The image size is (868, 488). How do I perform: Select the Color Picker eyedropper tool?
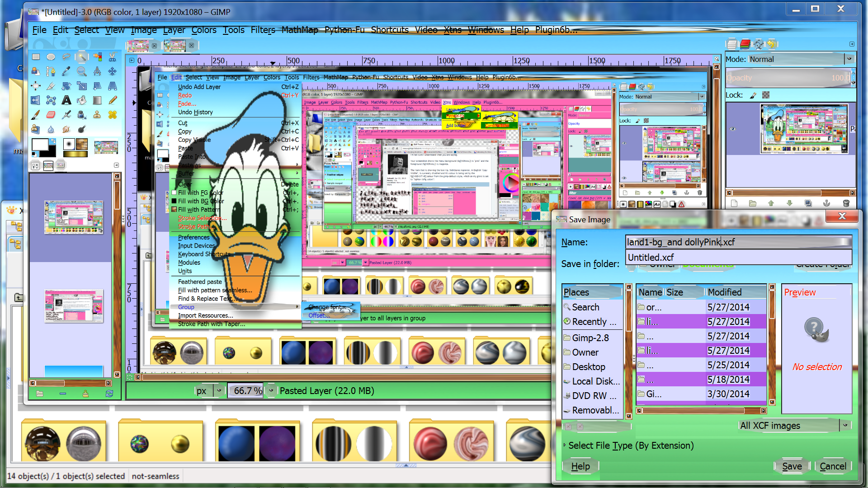pyautogui.click(x=66, y=71)
